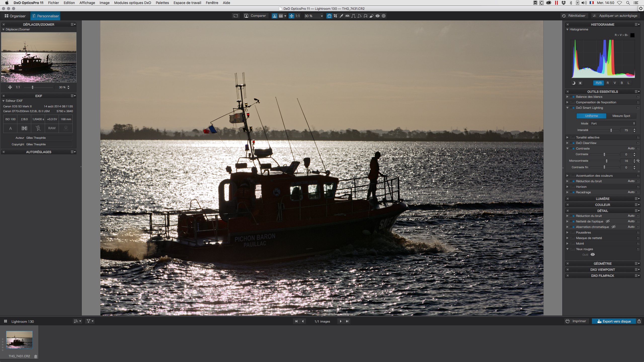This screenshot has width=644, height=362.
Task: Collapse the Editeur EXIF section
Action: (x=4, y=101)
